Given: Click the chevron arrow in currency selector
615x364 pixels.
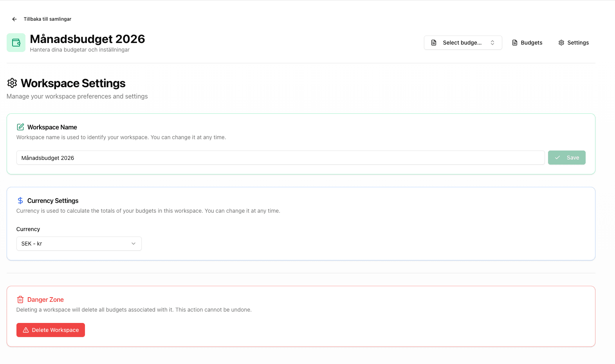Looking at the screenshot, I should (133, 244).
